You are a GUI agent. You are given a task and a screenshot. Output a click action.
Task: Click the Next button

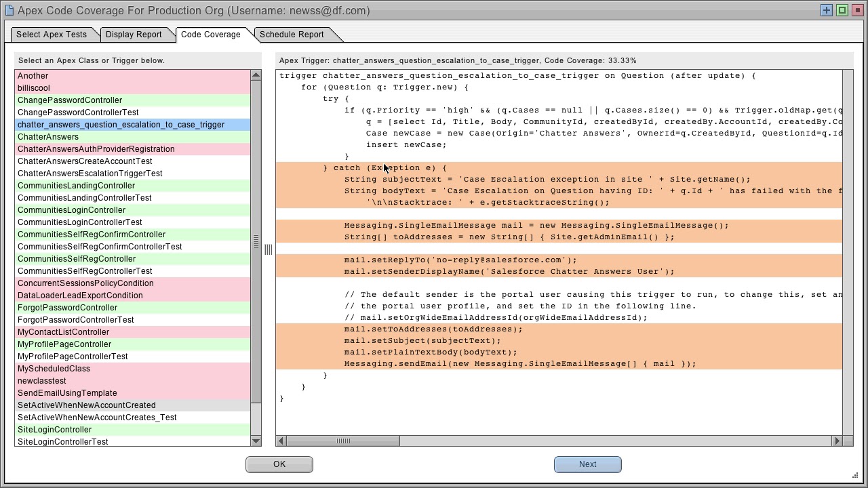point(588,464)
